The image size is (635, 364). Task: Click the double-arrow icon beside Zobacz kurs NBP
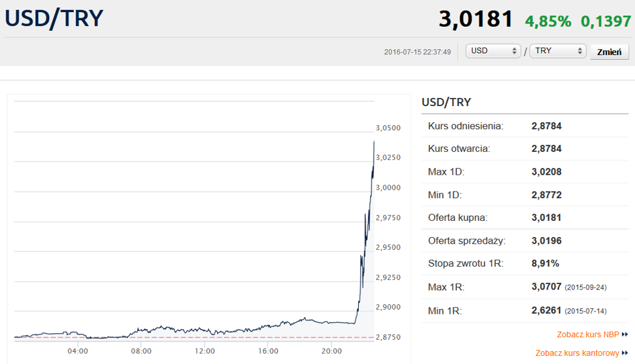coord(624,334)
